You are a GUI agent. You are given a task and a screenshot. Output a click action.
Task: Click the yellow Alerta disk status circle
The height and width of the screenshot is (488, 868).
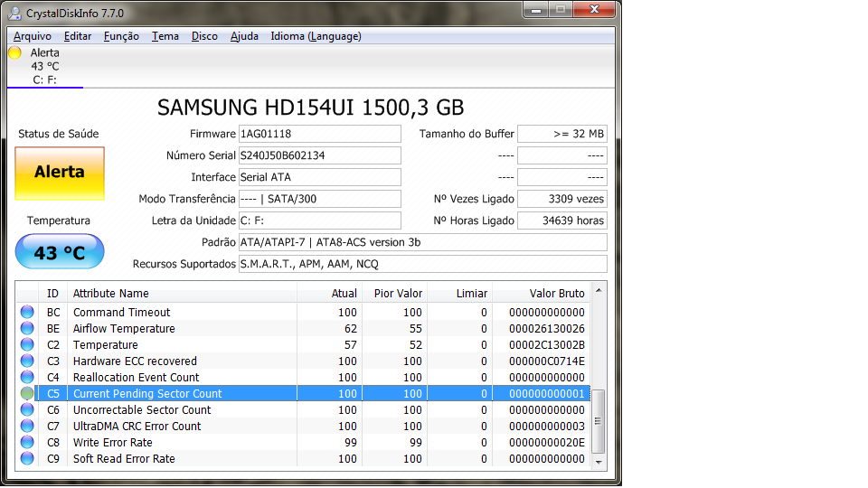point(15,52)
